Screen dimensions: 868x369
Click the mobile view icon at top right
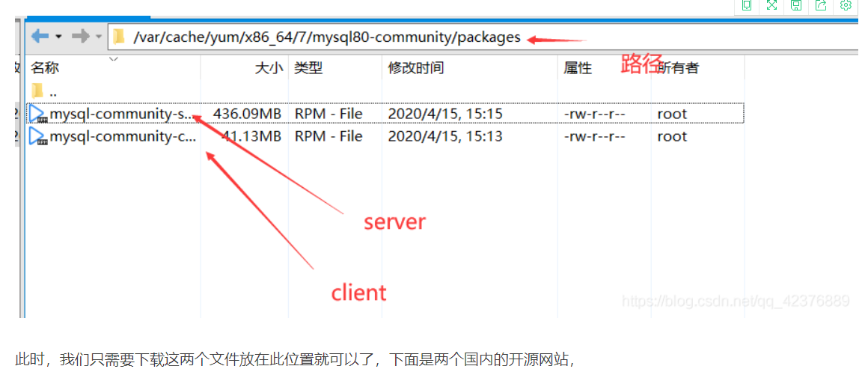[747, 5]
